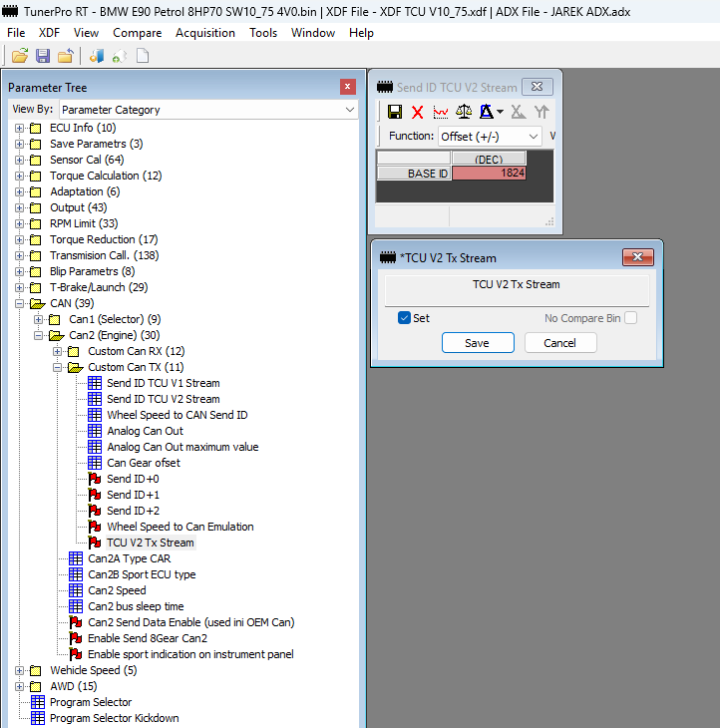Screen dimensions: 720x728
Task: Open the Acquisition menu
Action: (x=206, y=33)
